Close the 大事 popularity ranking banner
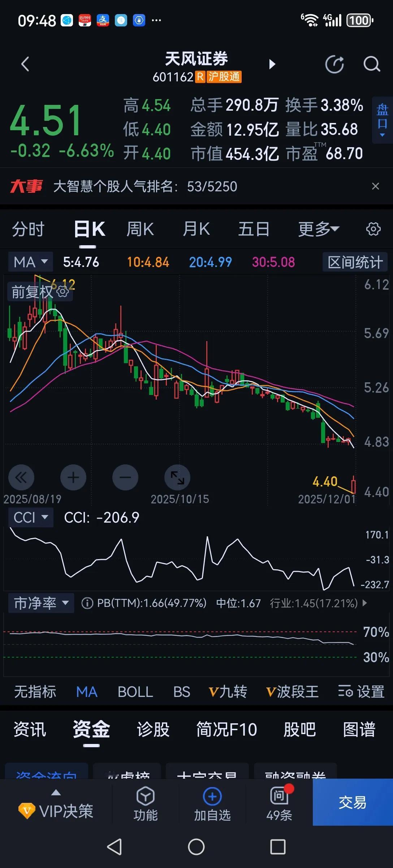 375,186
